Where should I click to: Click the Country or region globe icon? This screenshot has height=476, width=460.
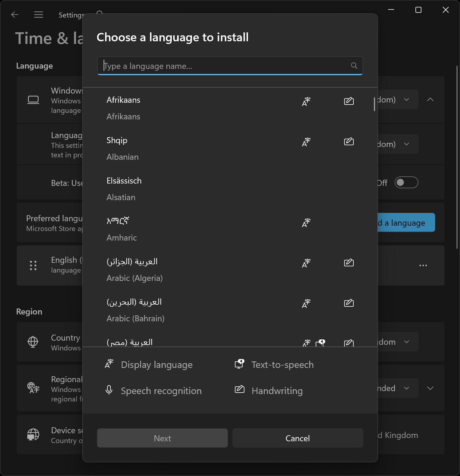click(x=33, y=342)
